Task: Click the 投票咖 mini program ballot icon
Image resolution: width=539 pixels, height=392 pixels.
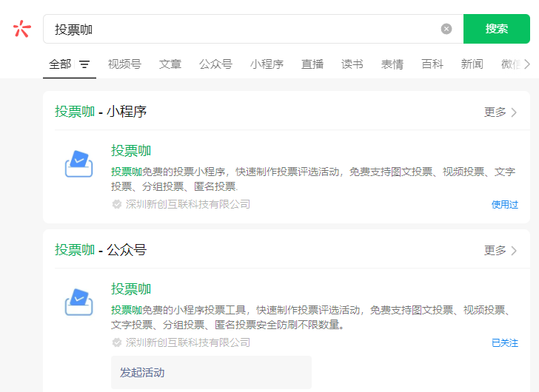Action: 78,163
